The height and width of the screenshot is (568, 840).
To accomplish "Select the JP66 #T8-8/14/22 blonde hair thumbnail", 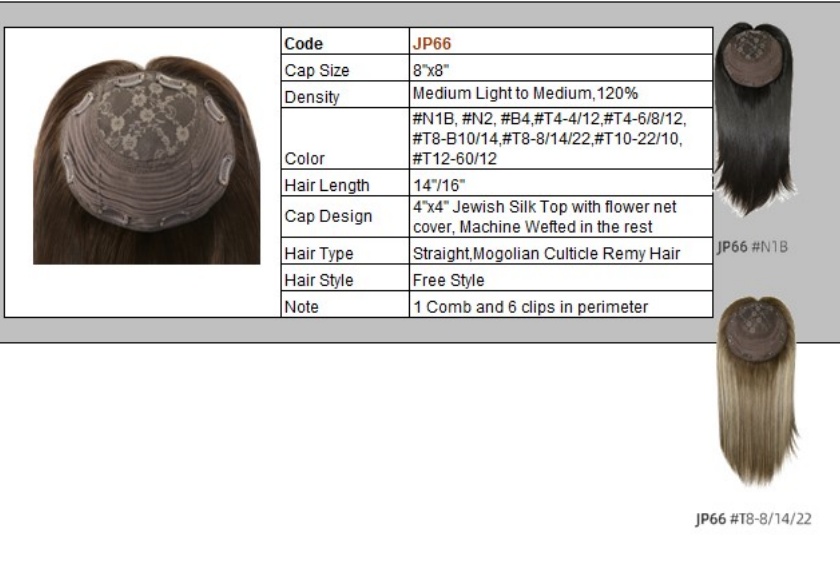I will point(758,390).
